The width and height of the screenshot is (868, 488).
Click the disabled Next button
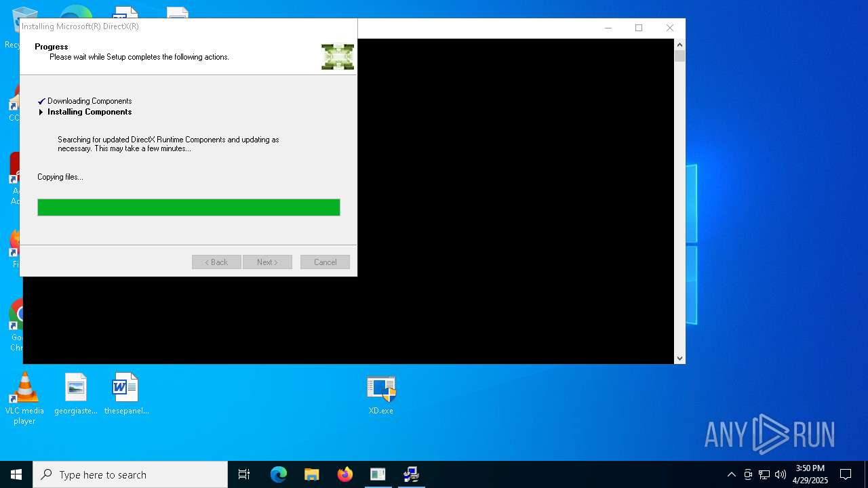click(x=267, y=262)
